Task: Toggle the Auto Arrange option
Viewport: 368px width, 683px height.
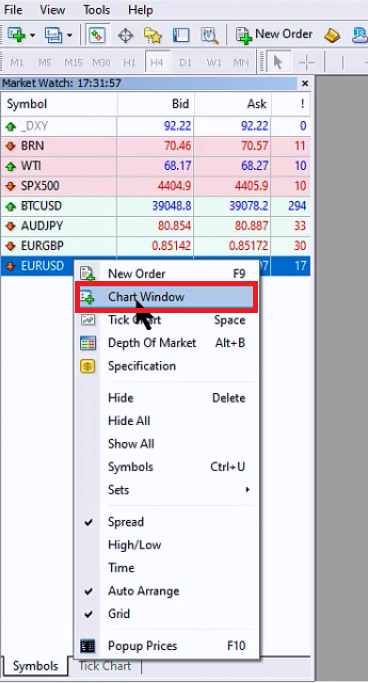Action: (x=167, y=592)
